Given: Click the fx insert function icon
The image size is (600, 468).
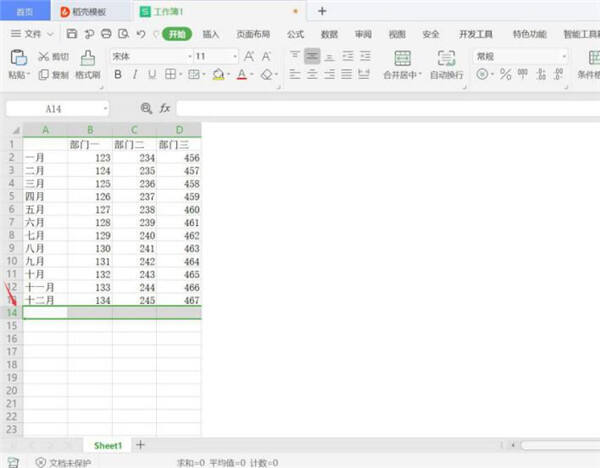Looking at the screenshot, I should tap(165, 108).
